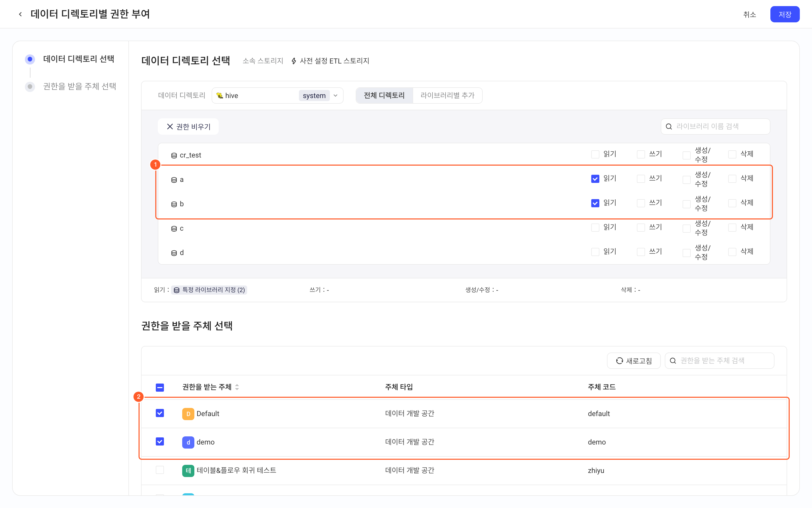Uncheck 읽기 for library b
This screenshot has width=812, height=508.
click(x=595, y=203)
